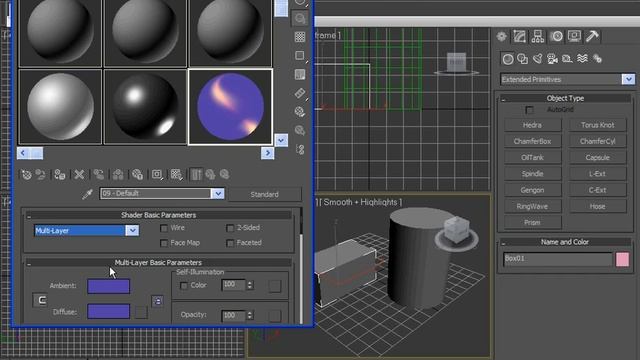Select the Space Warps category icon
Viewport: 640px width, 360px height.
582,59
